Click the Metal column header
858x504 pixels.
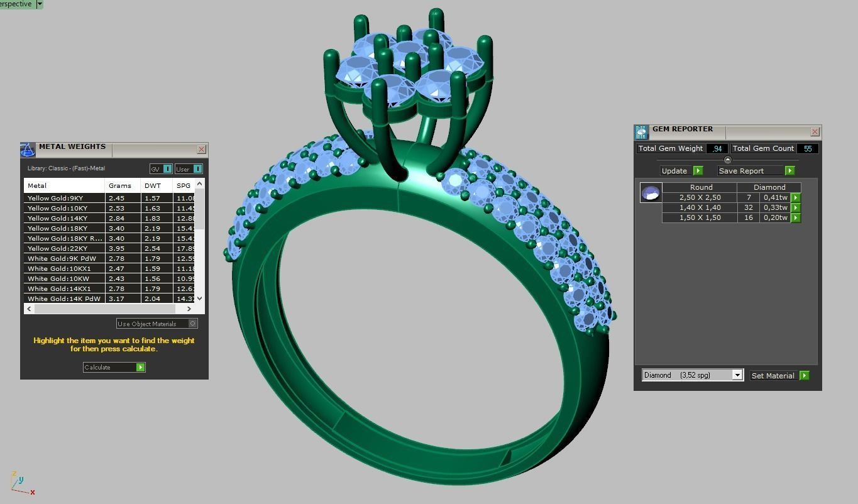pos(64,185)
